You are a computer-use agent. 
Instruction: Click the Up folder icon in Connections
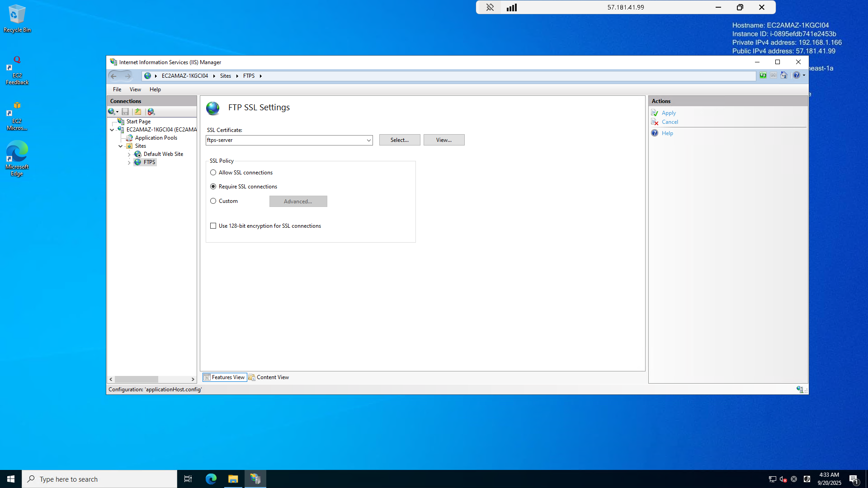tap(138, 112)
